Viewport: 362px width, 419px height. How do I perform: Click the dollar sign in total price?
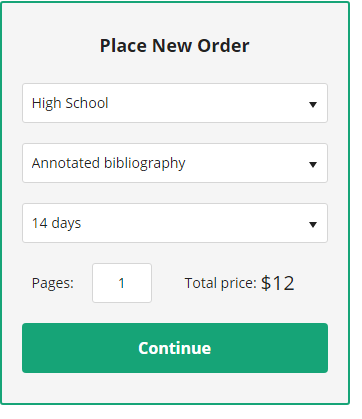266,283
